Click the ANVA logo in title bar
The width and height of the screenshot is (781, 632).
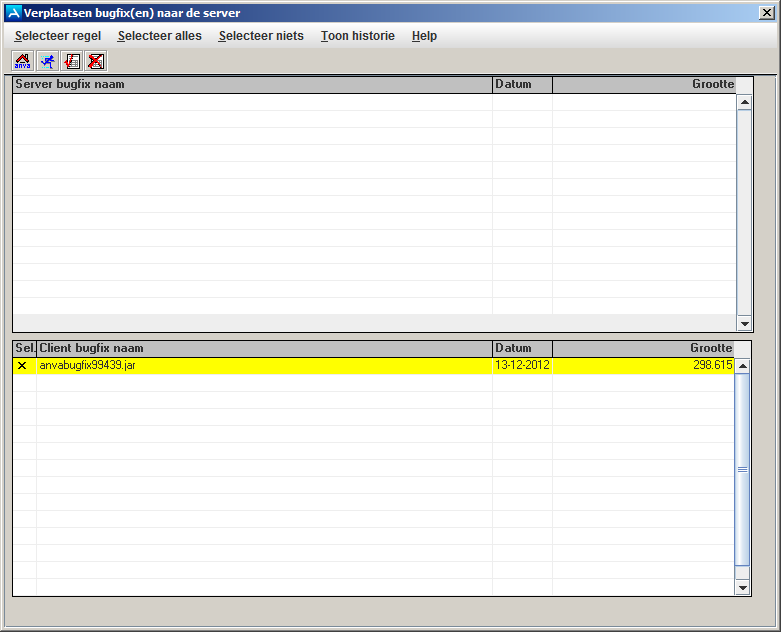[x=13, y=13]
